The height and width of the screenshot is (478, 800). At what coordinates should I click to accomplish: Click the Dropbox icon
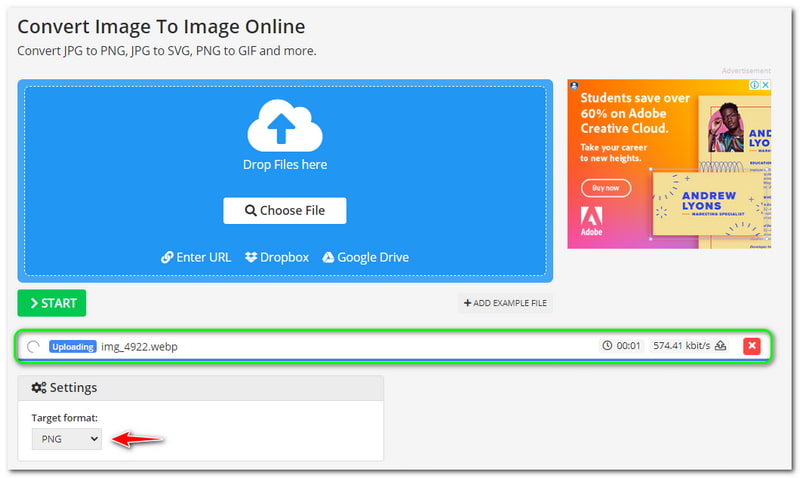[251, 257]
